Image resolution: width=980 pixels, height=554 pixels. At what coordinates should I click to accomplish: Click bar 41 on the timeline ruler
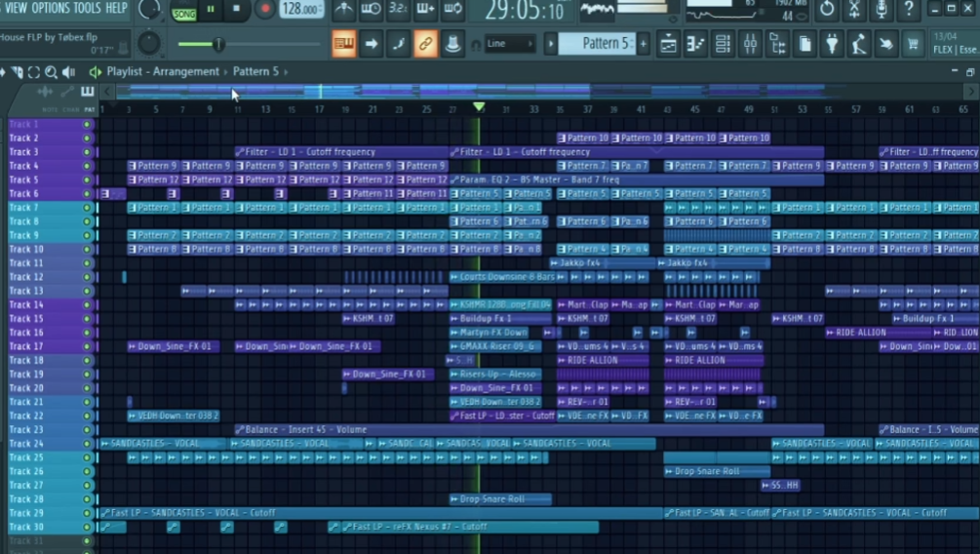tap(641, 109)
